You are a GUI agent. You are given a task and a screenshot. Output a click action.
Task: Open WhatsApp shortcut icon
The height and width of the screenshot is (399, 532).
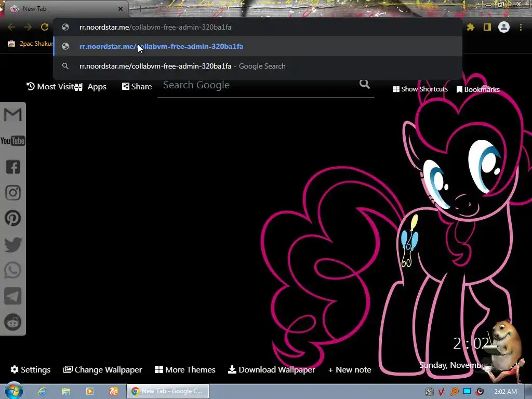pos(13,270)
